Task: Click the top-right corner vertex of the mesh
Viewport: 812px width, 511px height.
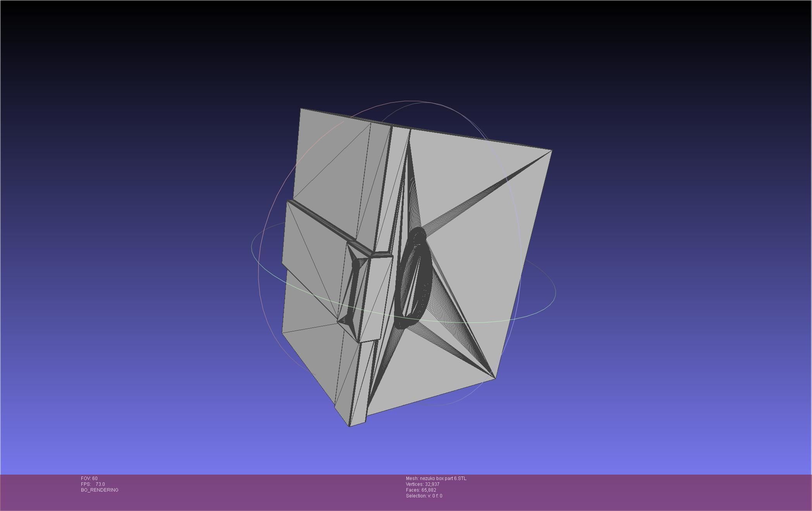Action: tap(551, 150)
